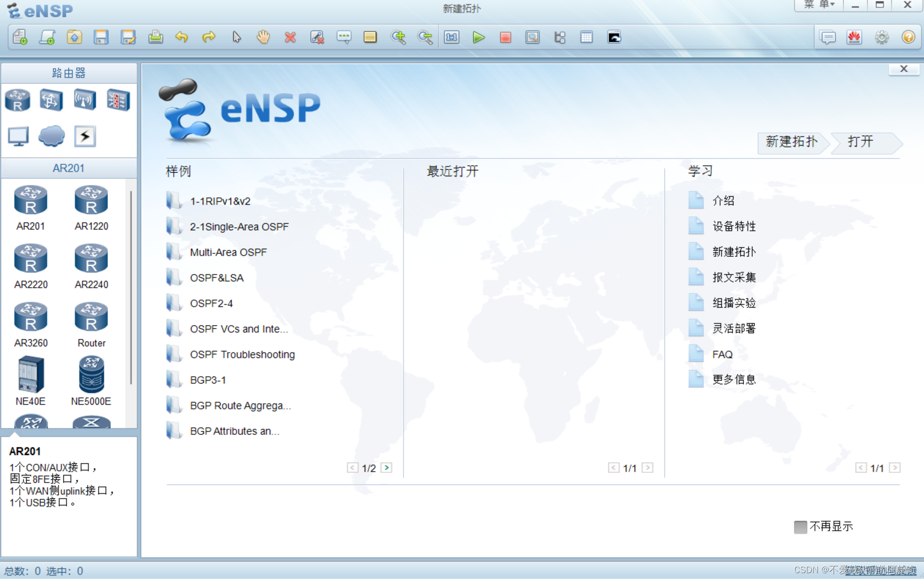Click the data capture icon
The width and height of the screenshot is (924, 579).
pos(533,37)
